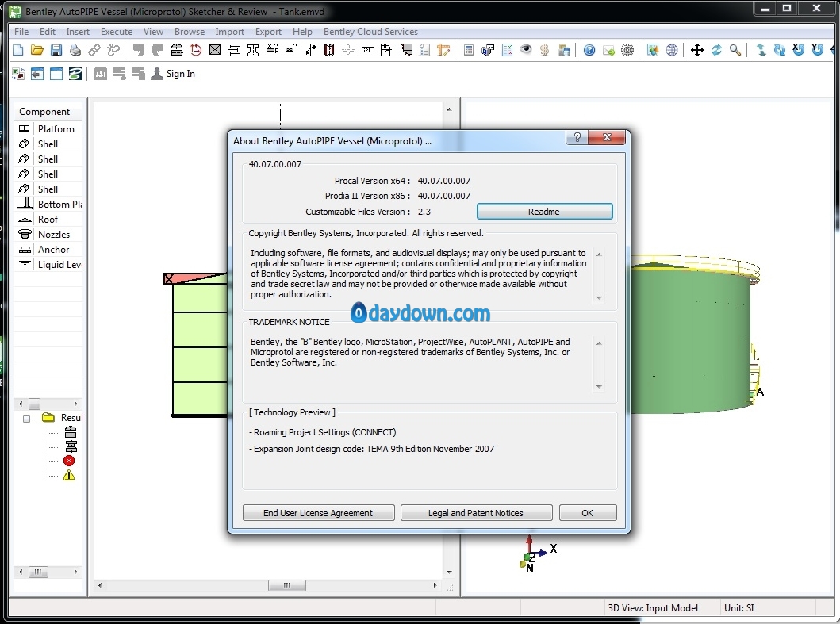Open the File menu
840x624 pixels.
[21, 32]
